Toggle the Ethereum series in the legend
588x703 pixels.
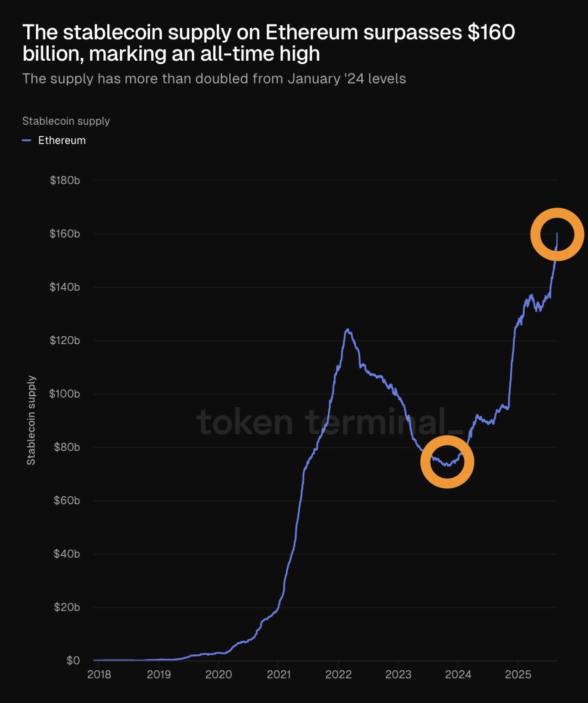pyautogui.click(x=62, y=141)
